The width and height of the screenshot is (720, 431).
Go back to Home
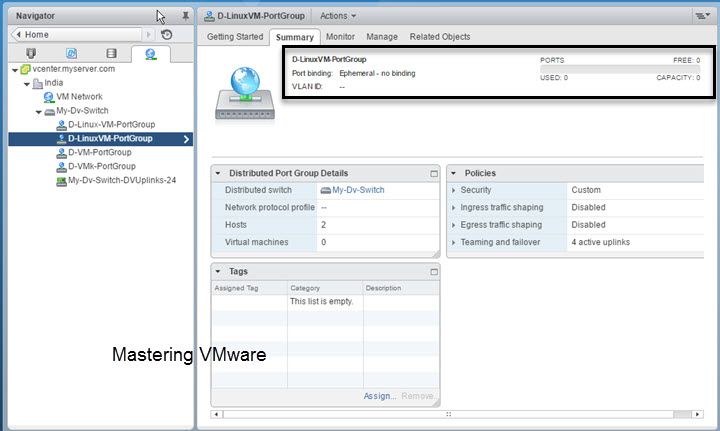78,34
